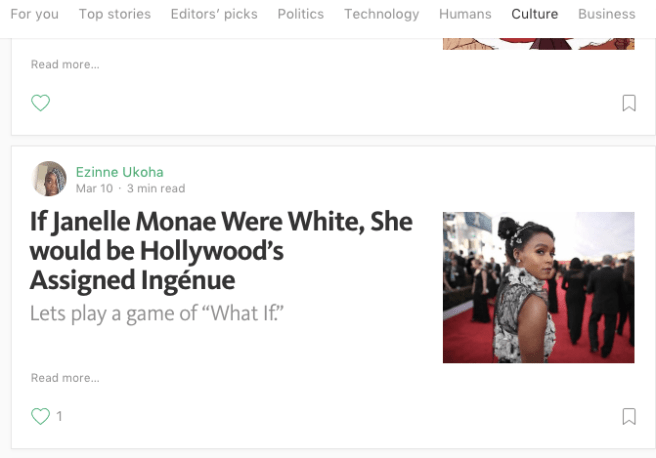The image size is (656, 458).
Task: Switch to the For you tab
Action: point(35,14)
